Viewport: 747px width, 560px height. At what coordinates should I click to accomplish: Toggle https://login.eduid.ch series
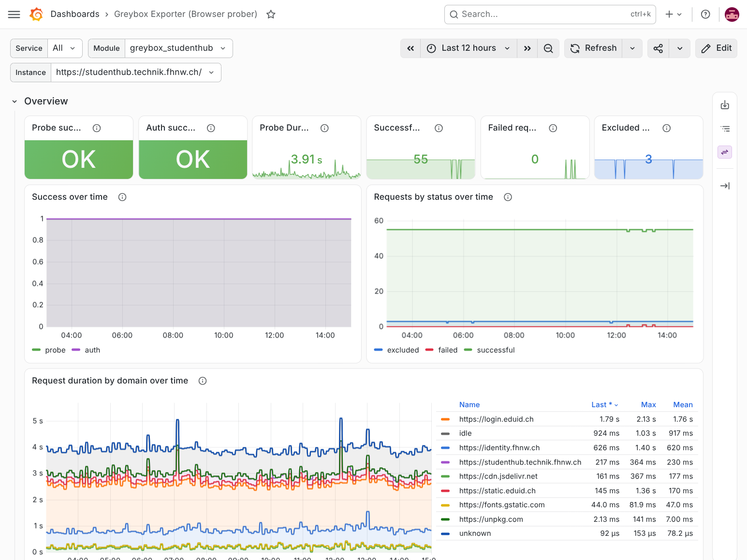tap(497, 419)
